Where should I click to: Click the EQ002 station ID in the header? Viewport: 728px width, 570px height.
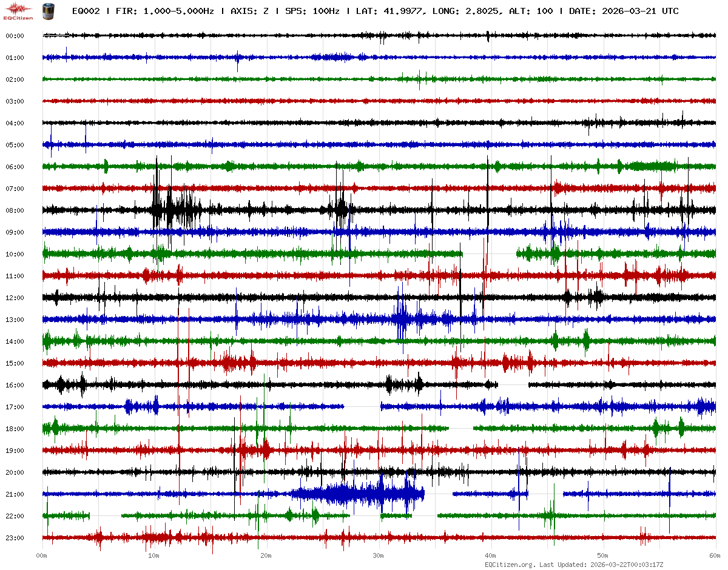coord(86,11)
